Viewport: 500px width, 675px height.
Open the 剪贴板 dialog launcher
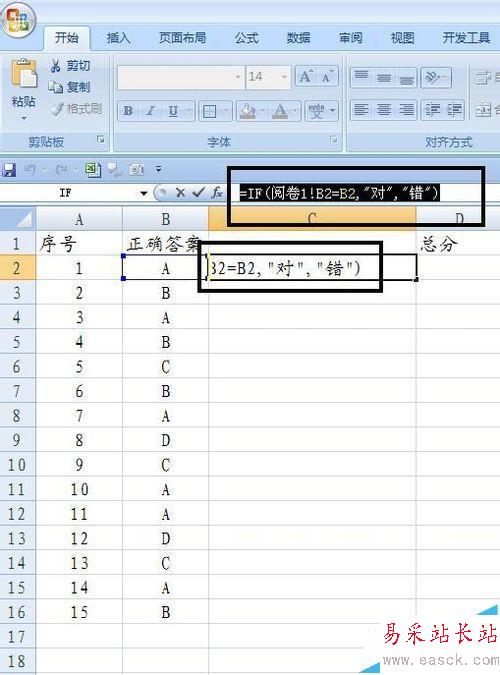click(100, 139)
